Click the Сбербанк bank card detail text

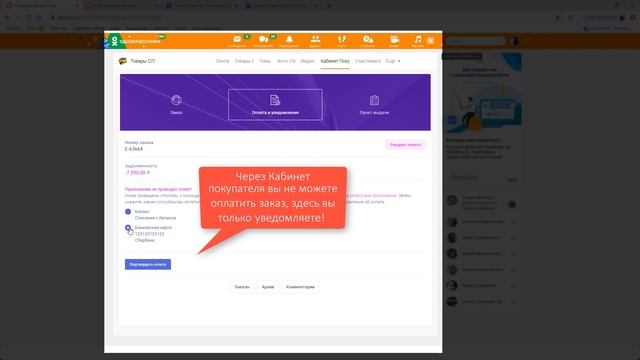click(x=145, y=240)
